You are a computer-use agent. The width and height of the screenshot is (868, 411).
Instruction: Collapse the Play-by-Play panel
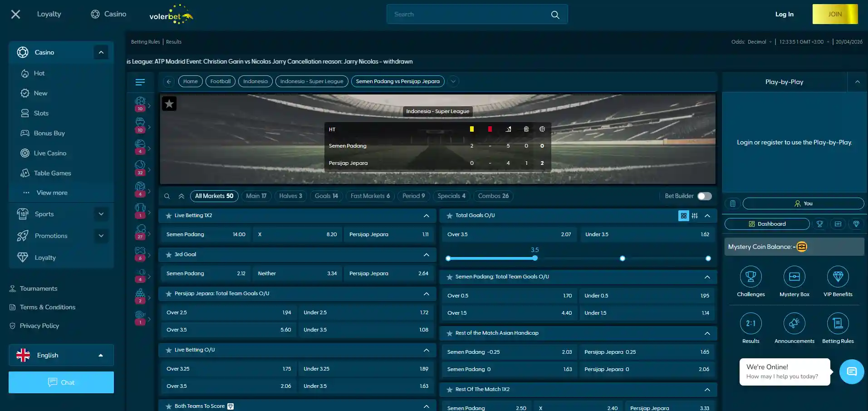[857, 82]
